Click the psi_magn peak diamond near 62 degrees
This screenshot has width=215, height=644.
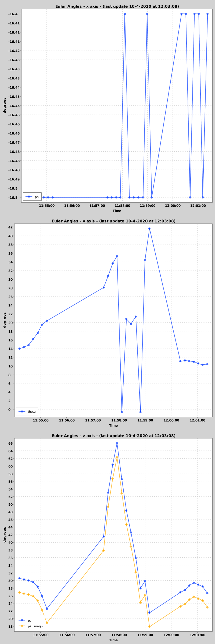(117, 458)
